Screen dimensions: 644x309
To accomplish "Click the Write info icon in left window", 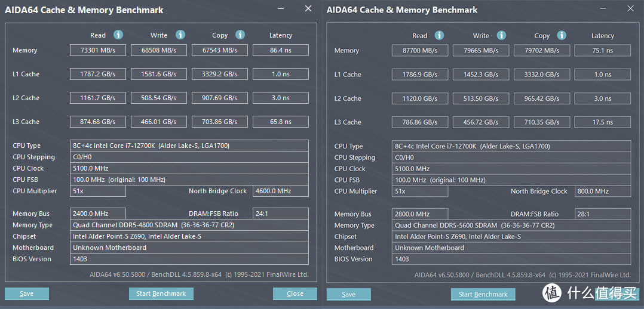I will (180, 35).
